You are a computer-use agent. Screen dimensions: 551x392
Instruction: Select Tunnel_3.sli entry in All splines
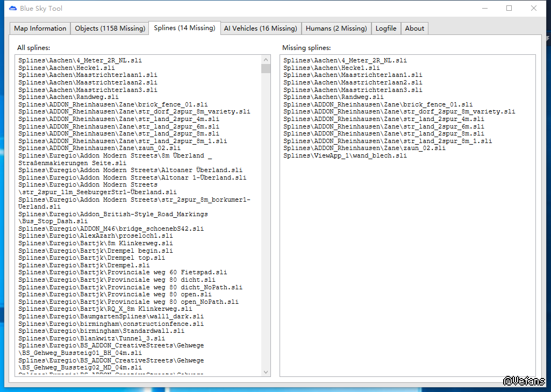[92, 338]
